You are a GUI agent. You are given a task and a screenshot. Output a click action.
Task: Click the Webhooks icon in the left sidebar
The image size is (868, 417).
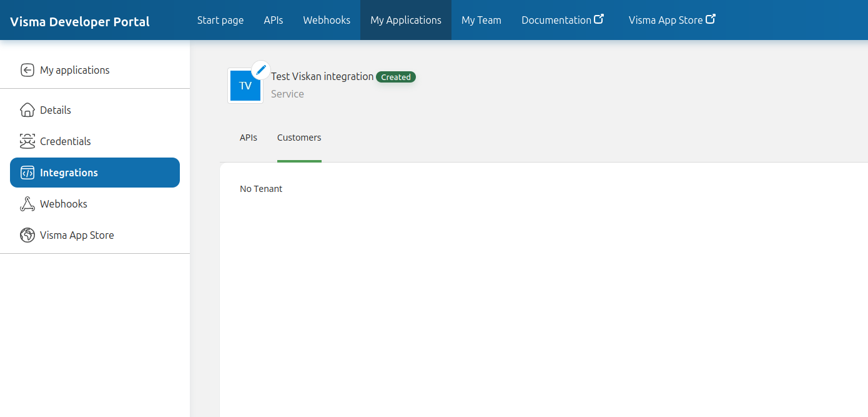[x=27, y=204]
